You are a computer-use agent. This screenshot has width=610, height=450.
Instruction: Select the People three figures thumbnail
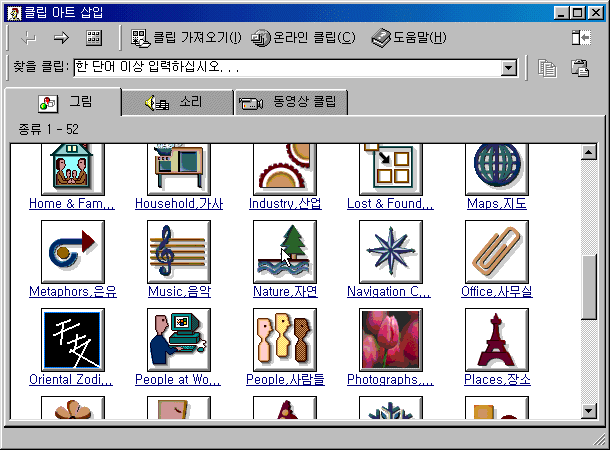[x=285, y=340]
